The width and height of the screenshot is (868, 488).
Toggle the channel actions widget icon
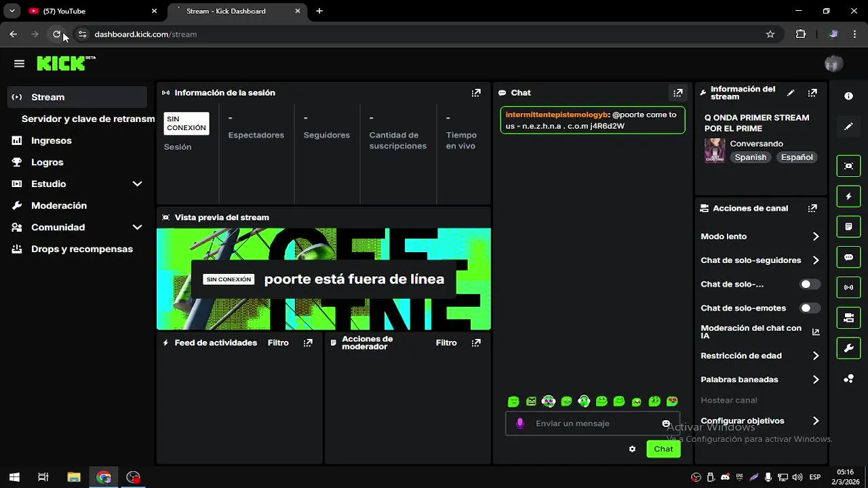pos(848,318)
